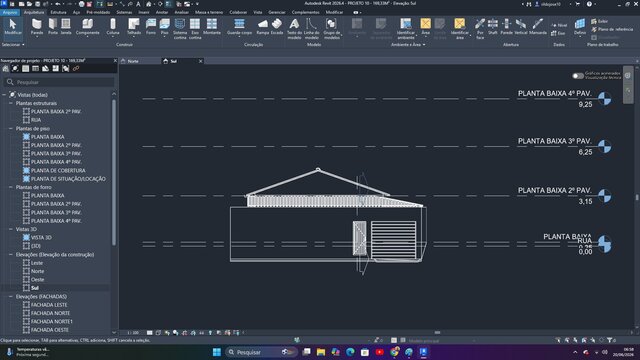Close the Sul view tab
This screenshot has width=640, height=360.
pyautogui.click(x=200, y=61)
